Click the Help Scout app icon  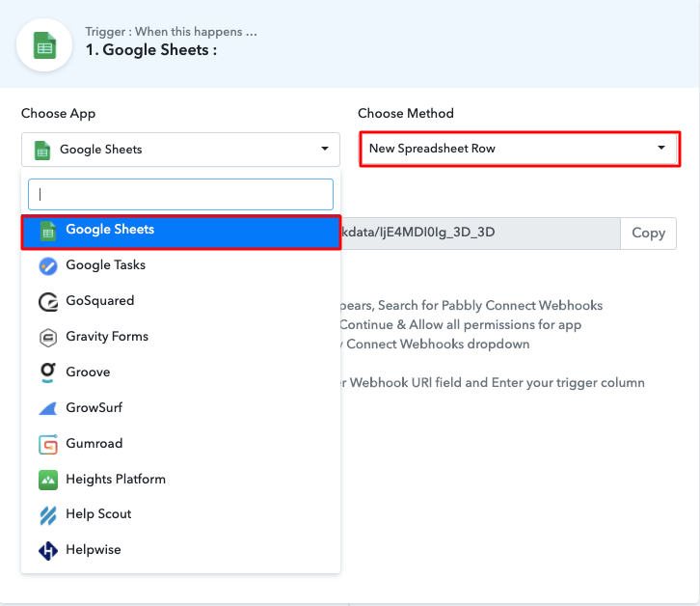pyautogui.click(x=48, y=515)
